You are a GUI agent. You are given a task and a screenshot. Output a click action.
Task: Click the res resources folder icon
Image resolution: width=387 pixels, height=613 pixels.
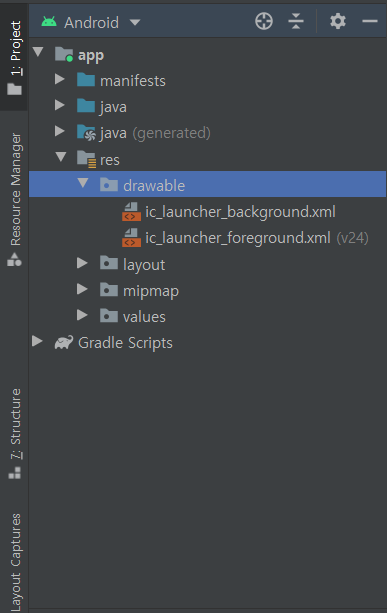coord(86,159)
